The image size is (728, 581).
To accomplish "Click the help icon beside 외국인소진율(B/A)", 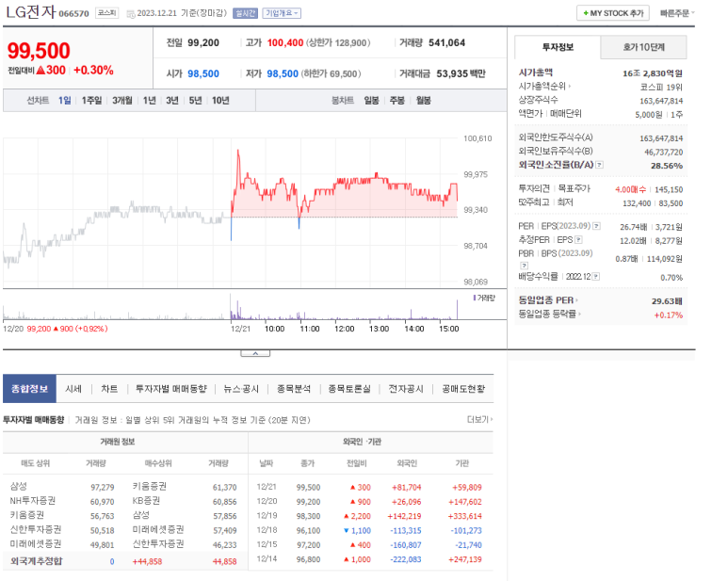I will [x=599, y=165].
